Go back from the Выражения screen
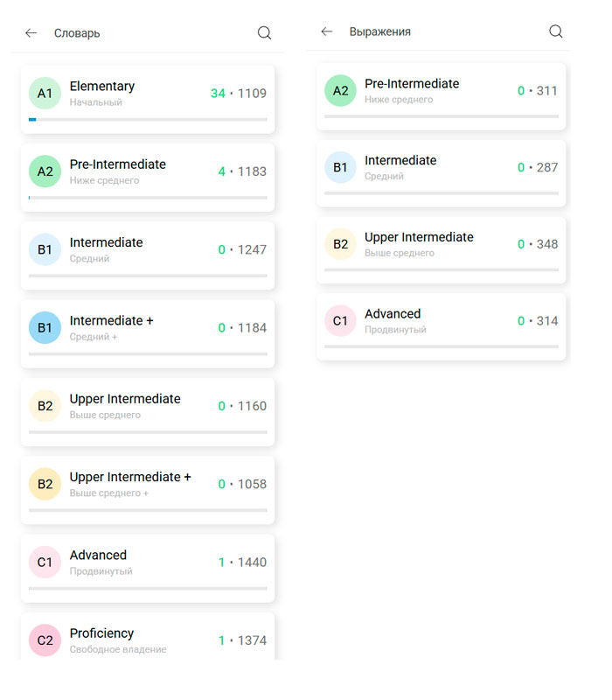This screenshot has height=700, width=612. pos(327,31)
